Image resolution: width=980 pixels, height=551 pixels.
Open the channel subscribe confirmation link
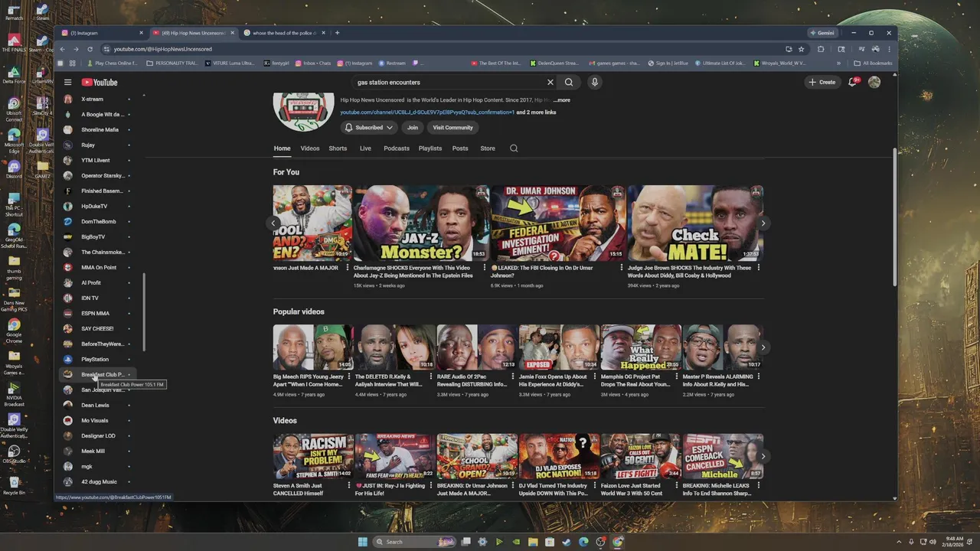[x=427, y=112]
